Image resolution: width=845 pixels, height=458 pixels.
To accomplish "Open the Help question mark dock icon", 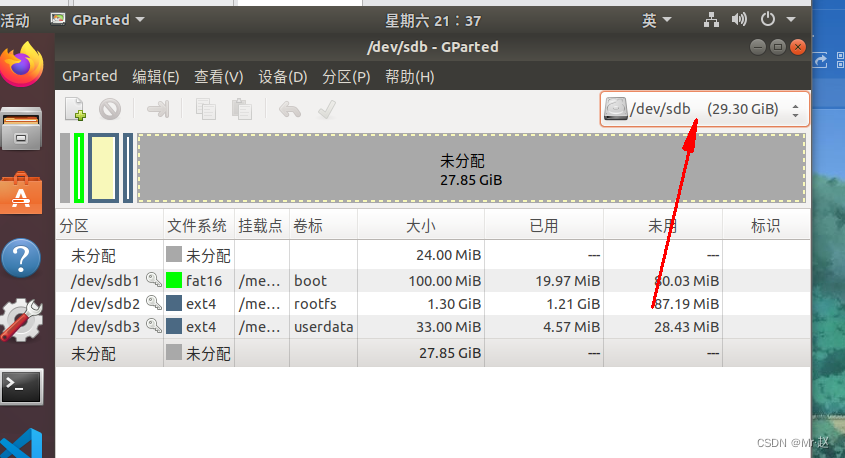I will pyautogui.click(x=21, y=258).
